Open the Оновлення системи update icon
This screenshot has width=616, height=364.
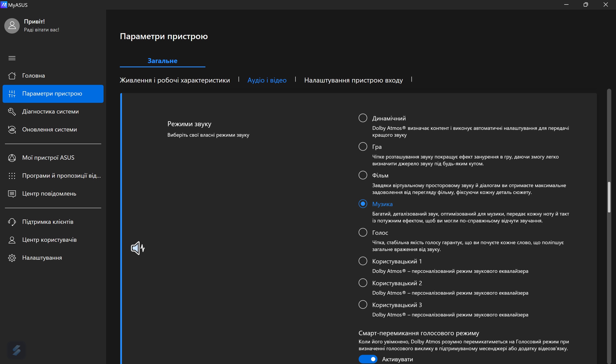(12, 130)
